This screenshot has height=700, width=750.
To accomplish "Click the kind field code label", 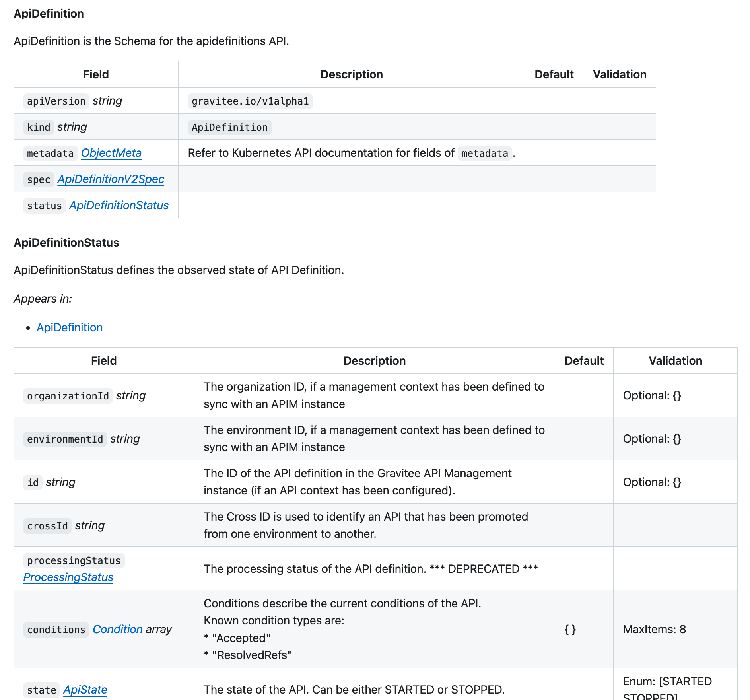I will (x=39, y=127).
